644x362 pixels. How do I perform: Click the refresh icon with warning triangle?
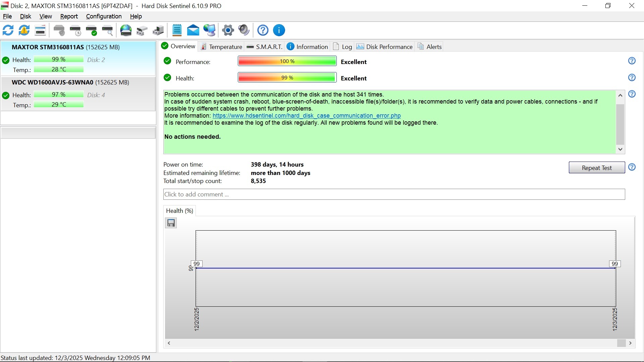pyautogui.click(x=24, y=31)
